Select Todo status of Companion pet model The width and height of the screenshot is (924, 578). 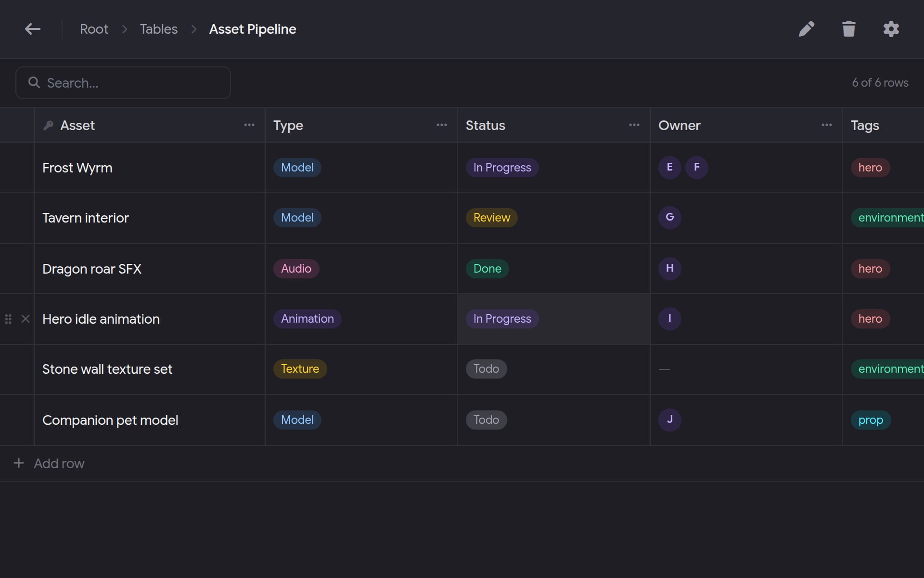pos(486,420)
